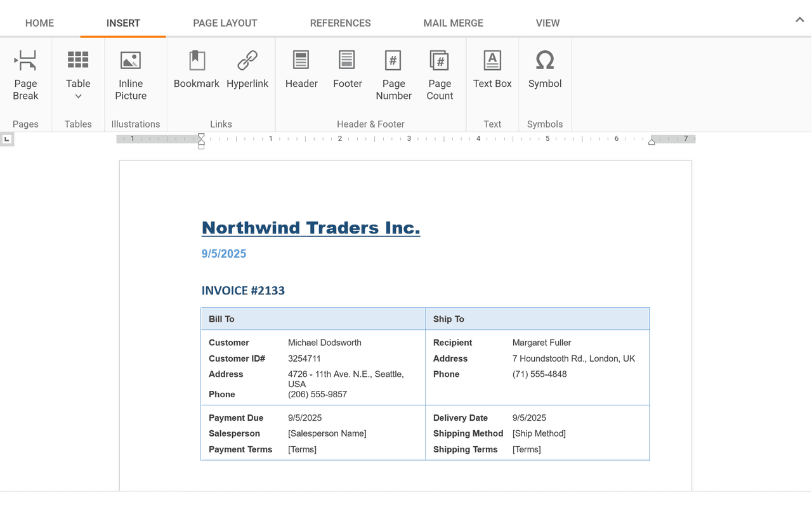Screen dimensions: 812x507
Task: Click the Delivery Date label
Action: (x=461, y=418)
